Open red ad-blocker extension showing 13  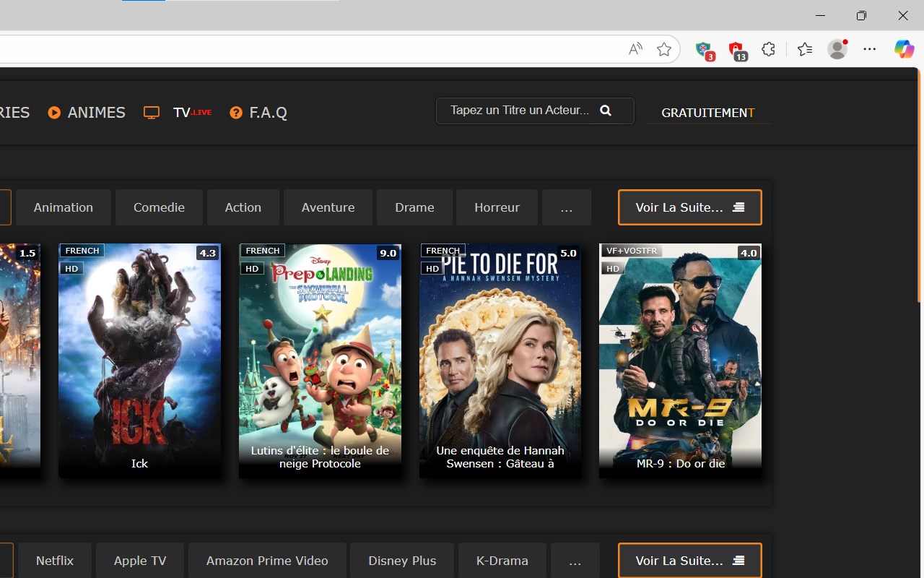coord(736,49)
